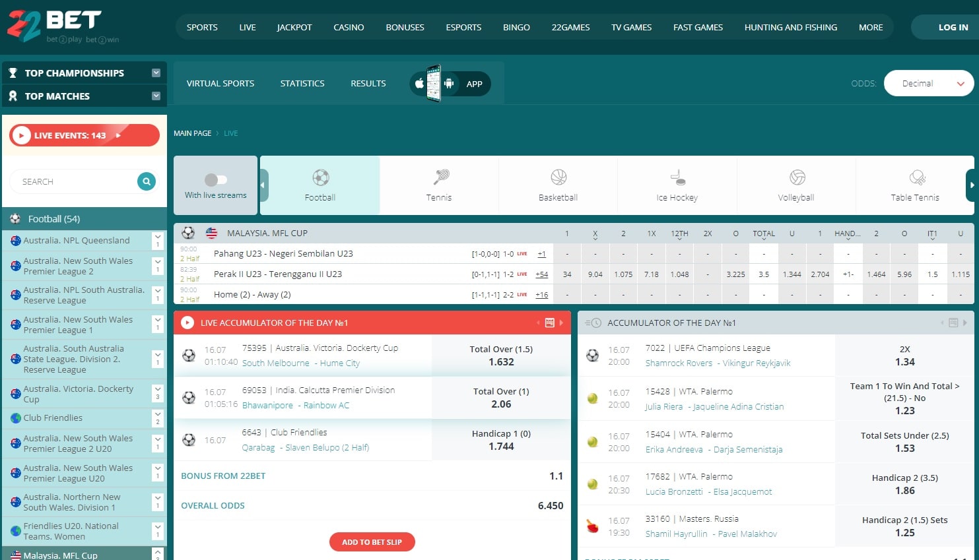Viewport: 979px width, 560px height.
Task: Open the Casino menu item
Action: pyautogui.click(x=349, y=28)
